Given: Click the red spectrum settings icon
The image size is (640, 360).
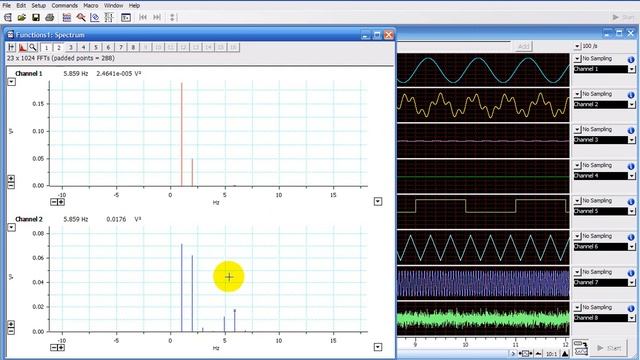Looking at the screenshot, I should coord(22,47).
